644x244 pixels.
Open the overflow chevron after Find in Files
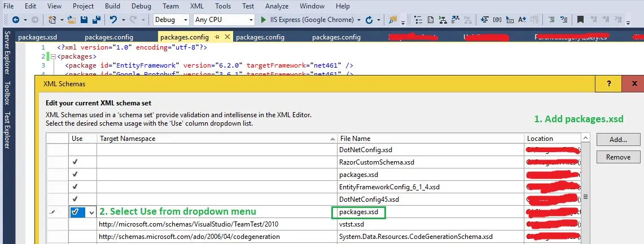click(x=403, y=22)
